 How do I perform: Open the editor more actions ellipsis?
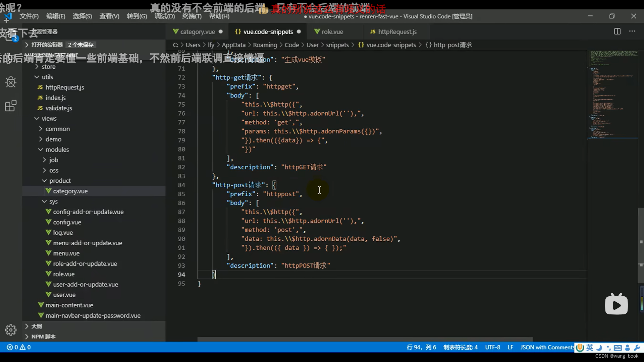(x=632, y=32)
